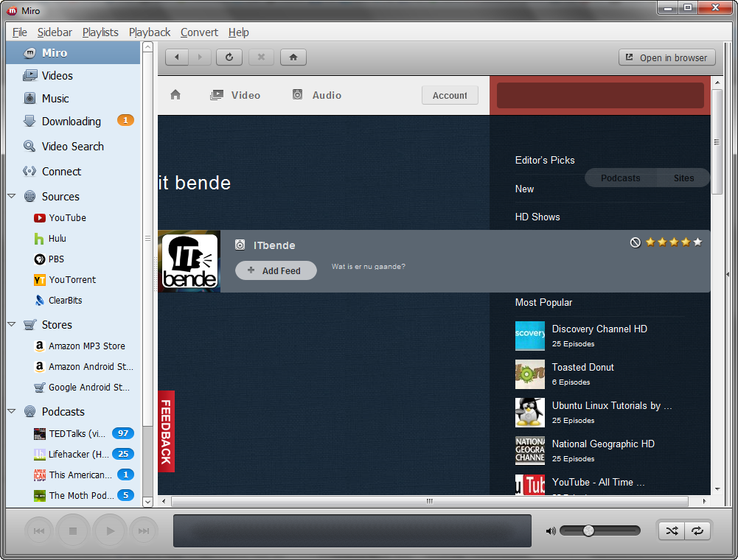This screenshot has width=738, height=560.
Task: Play the current item
Action: point(110,531)
